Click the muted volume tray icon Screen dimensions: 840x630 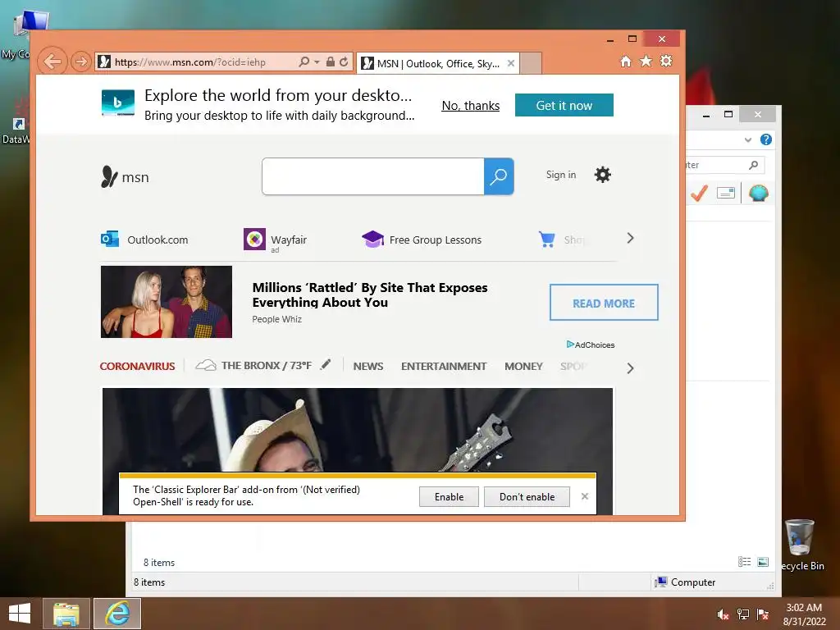pyautogui.click(x=723, y=614)
